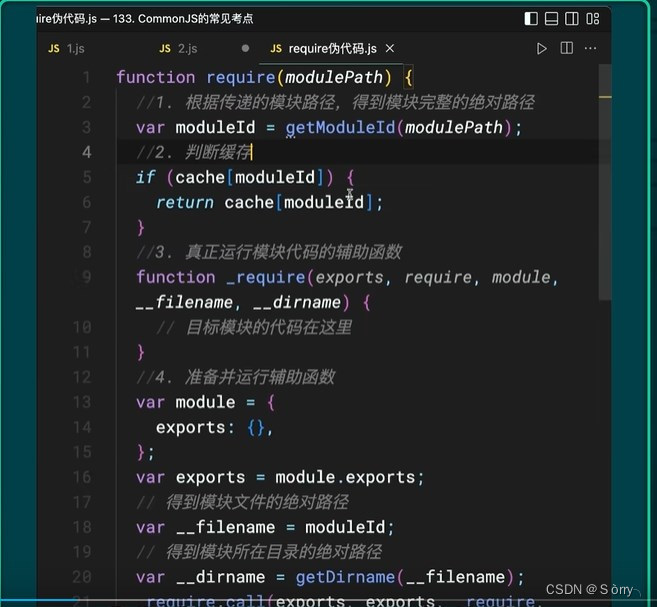Open more actions ellipsis menu
Image resolution: width=657 pixels, height=607 pixels.
[590, 48]
